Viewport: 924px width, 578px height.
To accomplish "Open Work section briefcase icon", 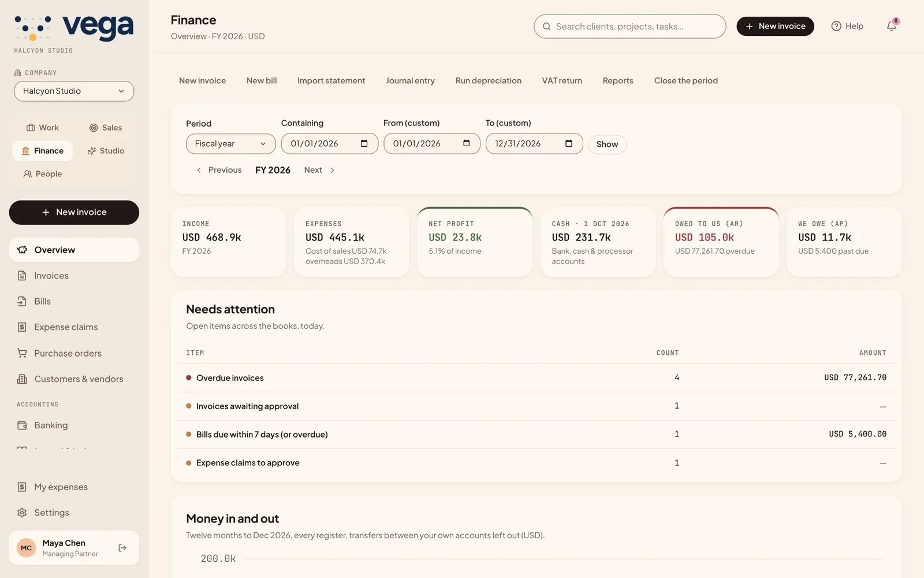I will click(x=31, y=128).
